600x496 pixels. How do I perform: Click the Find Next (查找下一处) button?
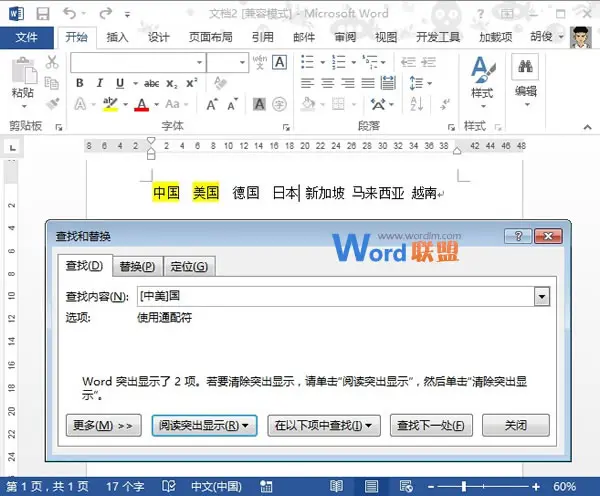[430, 425]
